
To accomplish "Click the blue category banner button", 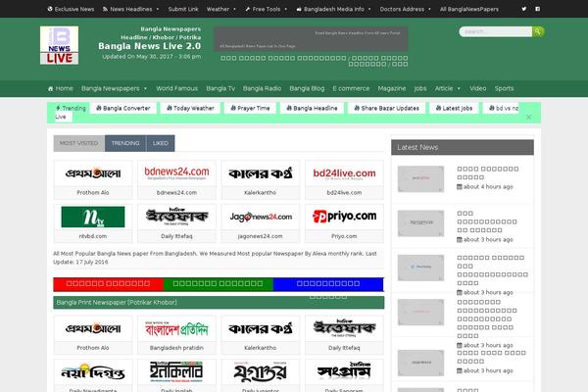I will (x=328, y=284).
